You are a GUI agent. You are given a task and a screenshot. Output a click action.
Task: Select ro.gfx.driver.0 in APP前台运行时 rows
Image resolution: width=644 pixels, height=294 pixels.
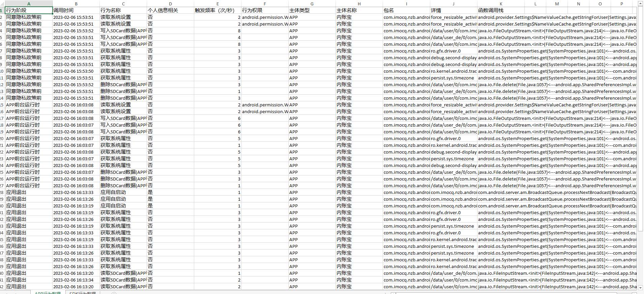click(x=454, y=138)
